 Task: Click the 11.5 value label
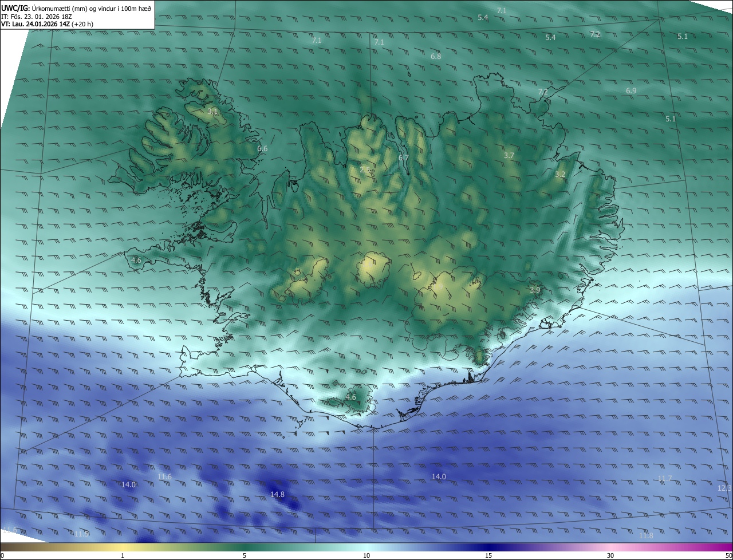pyautogui.click(x=82, y=534)
